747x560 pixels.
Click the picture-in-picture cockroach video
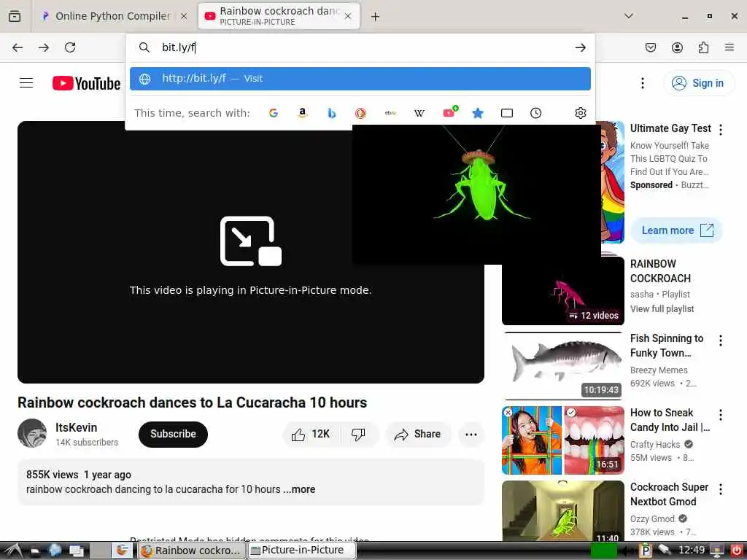tap(476, 194)
